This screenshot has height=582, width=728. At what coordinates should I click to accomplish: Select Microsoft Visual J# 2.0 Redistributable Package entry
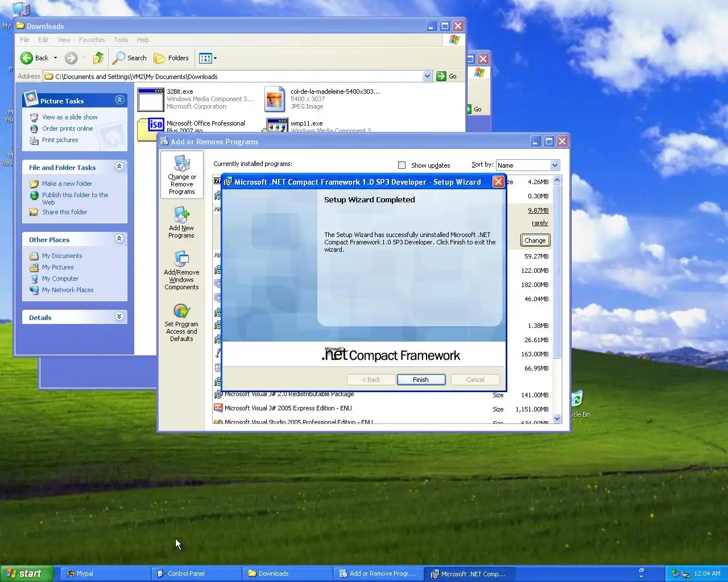(x=288, y=394)
